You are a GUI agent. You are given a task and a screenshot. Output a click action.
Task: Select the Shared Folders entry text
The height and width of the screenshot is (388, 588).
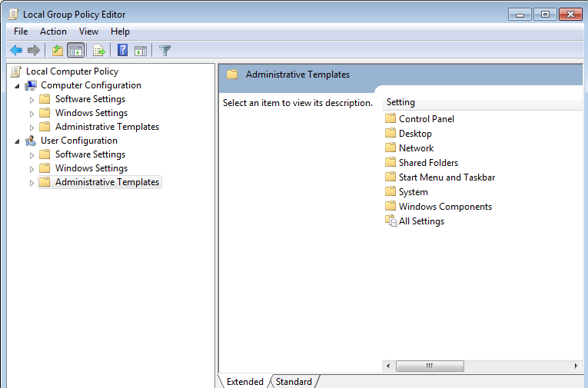tap(428, 163)
